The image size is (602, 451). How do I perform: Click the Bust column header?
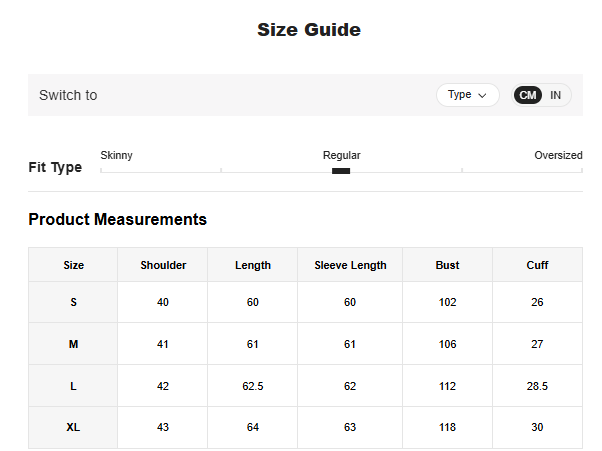point(447,265)
